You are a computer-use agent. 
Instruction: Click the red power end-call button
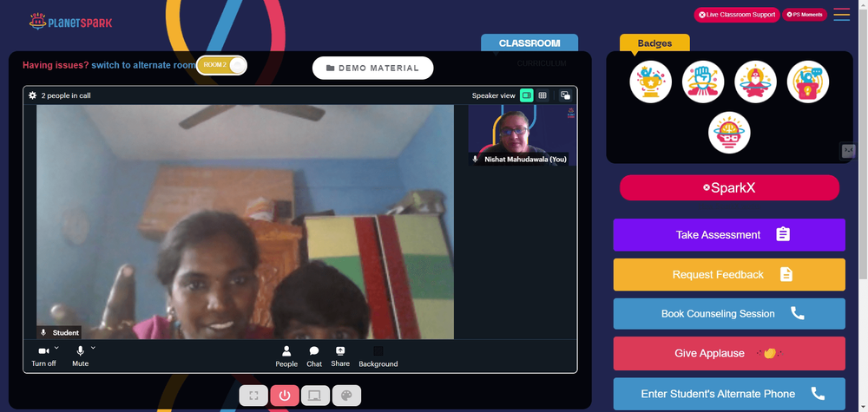point(285,396)
